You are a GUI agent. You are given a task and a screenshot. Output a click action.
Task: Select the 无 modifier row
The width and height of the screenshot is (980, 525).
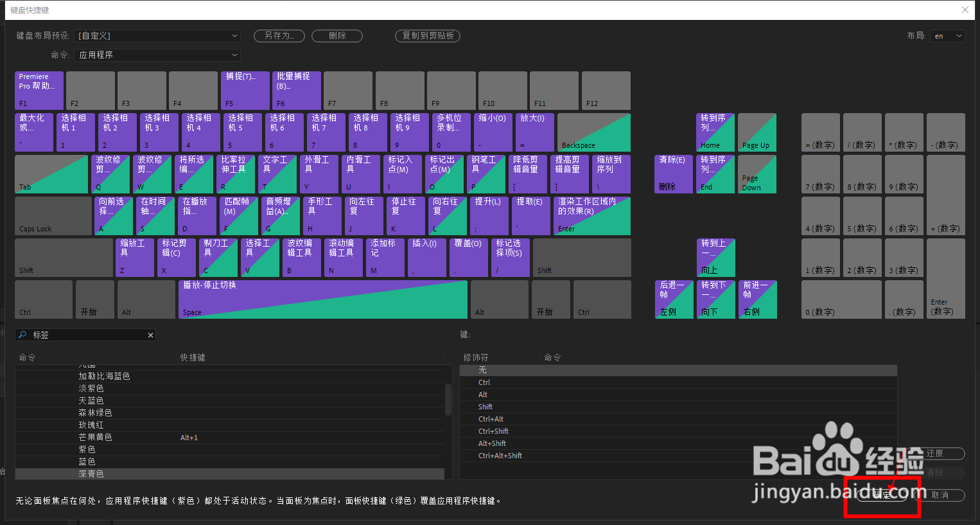click(678, 370)
